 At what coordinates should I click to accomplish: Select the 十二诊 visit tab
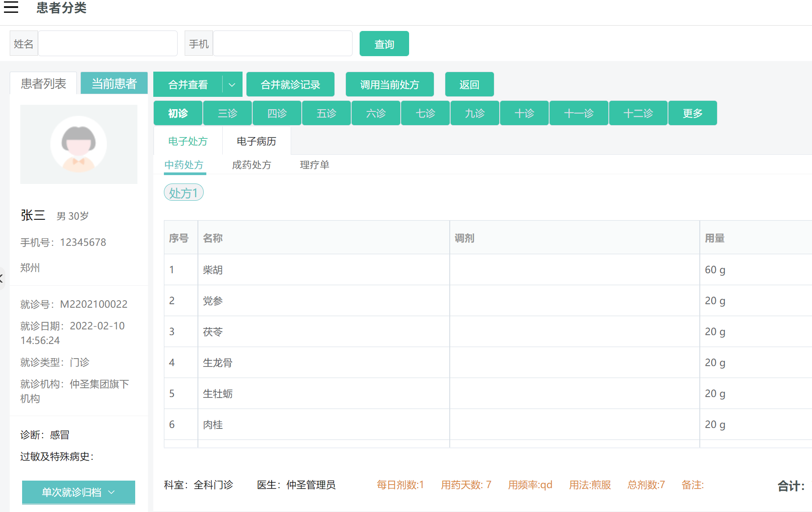tap(638, 113)
